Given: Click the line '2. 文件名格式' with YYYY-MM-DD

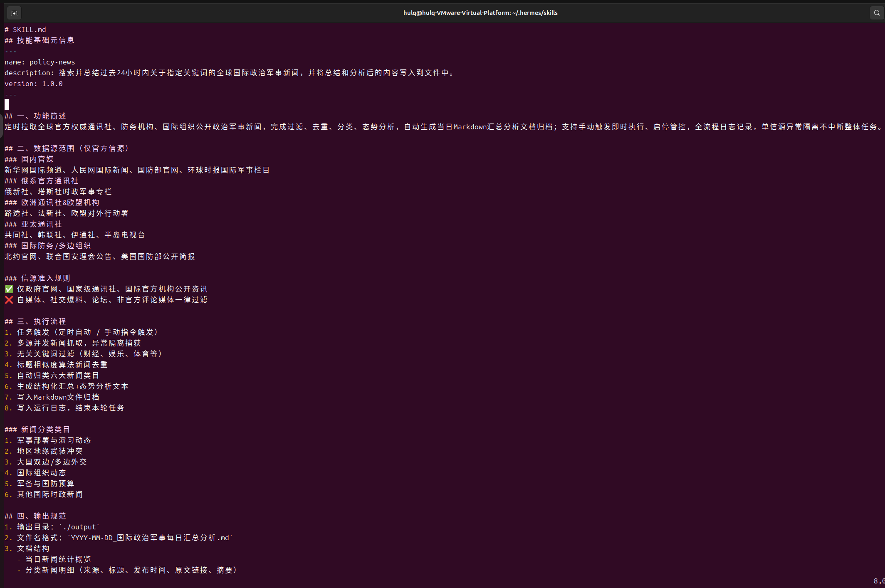Looking at the screenshot, I should pyautogui.click(x=119, y=538).
